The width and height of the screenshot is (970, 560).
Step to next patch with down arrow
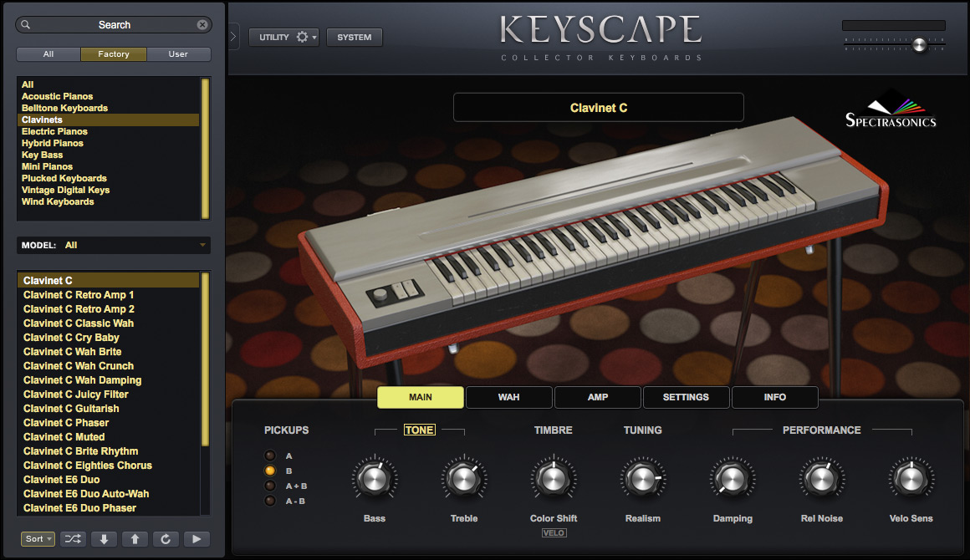104,539
